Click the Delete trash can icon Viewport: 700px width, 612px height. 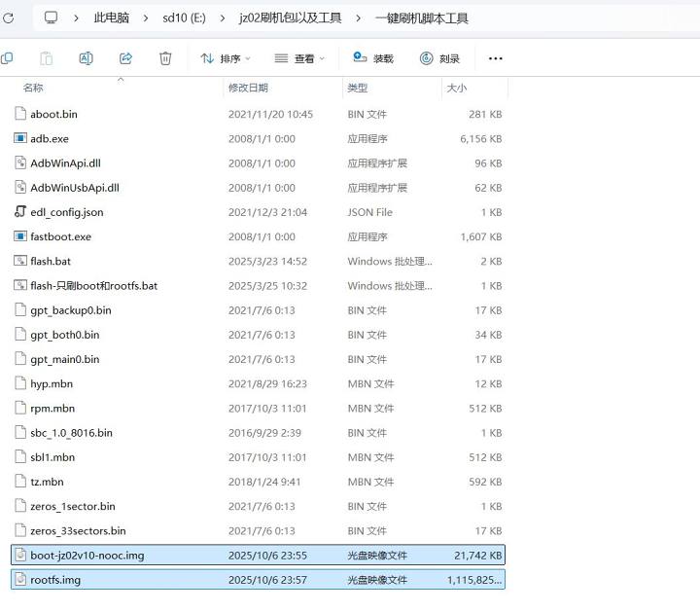point(165,58)
